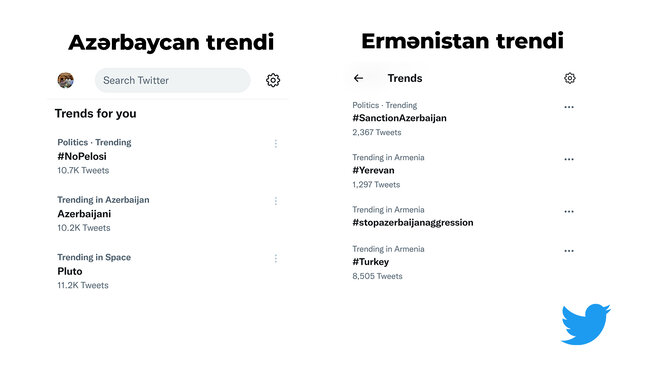This screenshot has width=649, height=365.
Task: Click the blue Twitter bird logo
Action: (x=585, y=324)
